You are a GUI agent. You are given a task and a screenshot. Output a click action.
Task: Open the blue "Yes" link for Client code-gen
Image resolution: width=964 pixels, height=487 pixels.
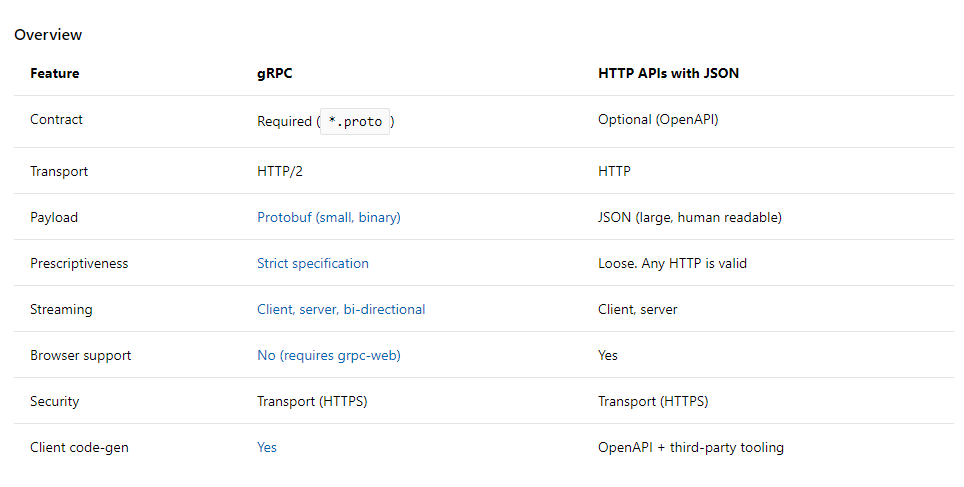tap(267, 447)
